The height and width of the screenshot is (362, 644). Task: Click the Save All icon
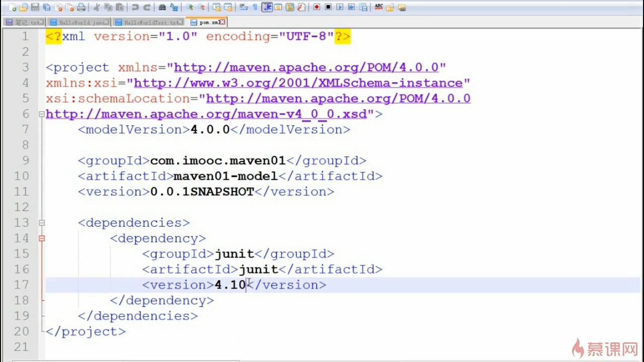click(47, 7)
